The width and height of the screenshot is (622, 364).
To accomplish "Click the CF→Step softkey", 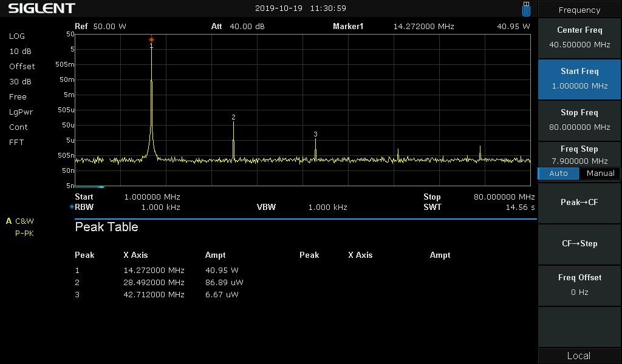I will coord(579,244).
